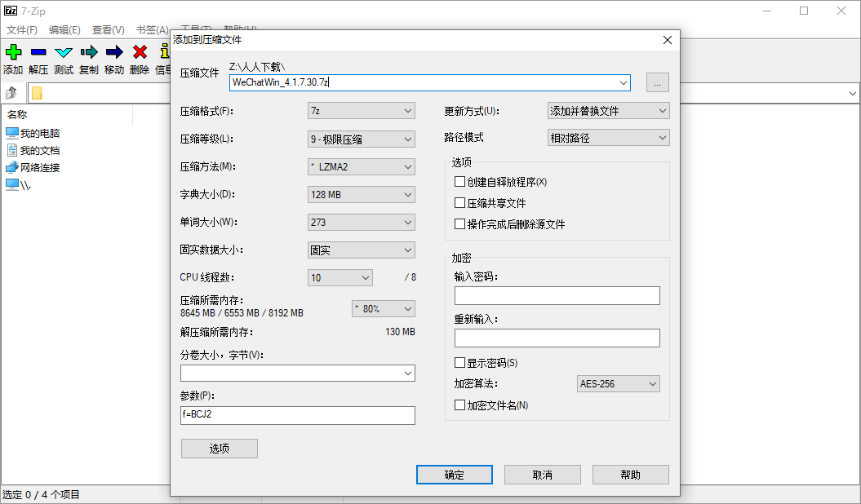The width and height of the screenshot is (861, 504).
Task: Open the 80% memory usage selector
Action: 382,308
